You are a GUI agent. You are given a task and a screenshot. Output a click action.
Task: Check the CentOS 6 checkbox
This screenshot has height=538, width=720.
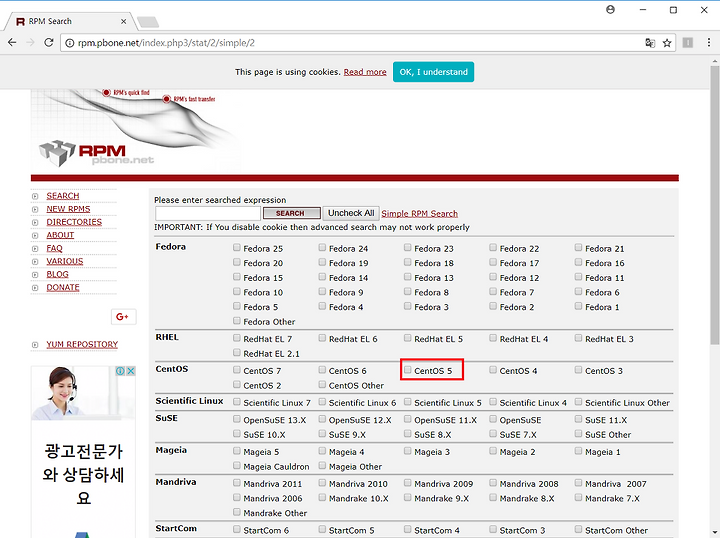point(322,370)
